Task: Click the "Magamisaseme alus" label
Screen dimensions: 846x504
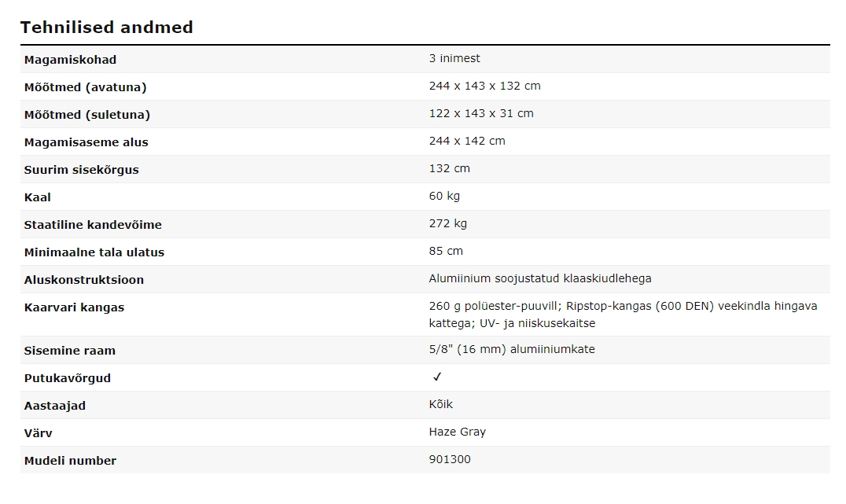Action: (x=86, y=142)
